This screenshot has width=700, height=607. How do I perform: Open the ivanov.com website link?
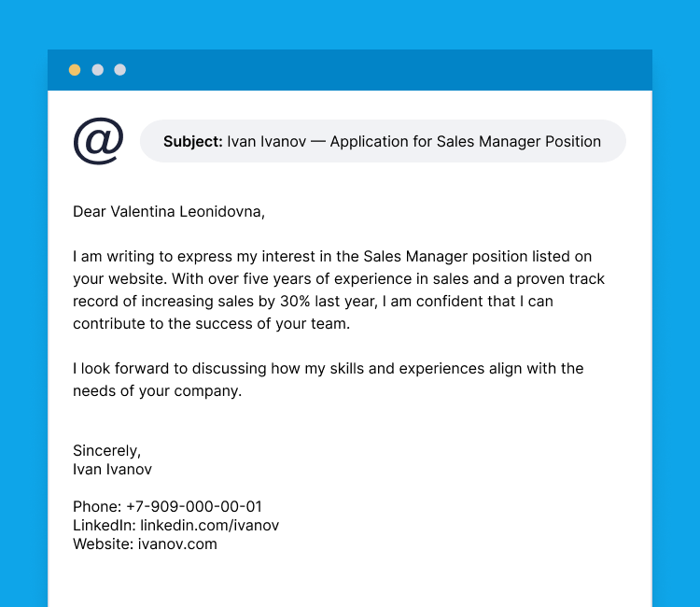tap(177, 543)
